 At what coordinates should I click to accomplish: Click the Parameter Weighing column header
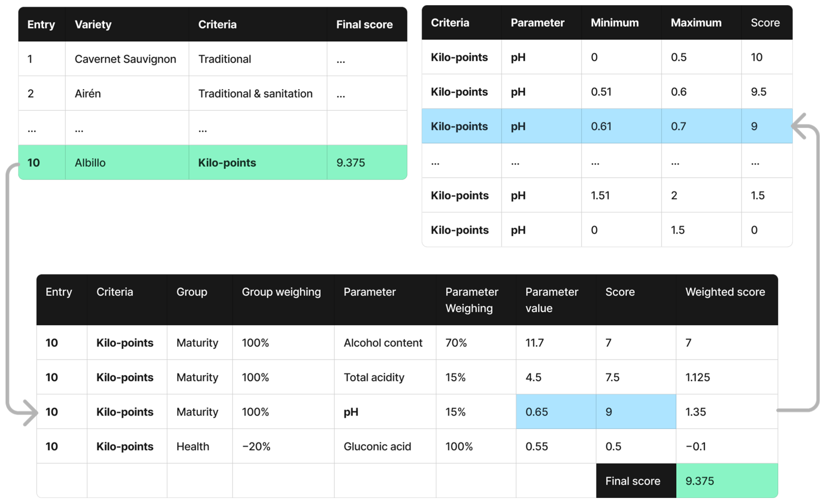pyautogui.click(x=472, y=300)
